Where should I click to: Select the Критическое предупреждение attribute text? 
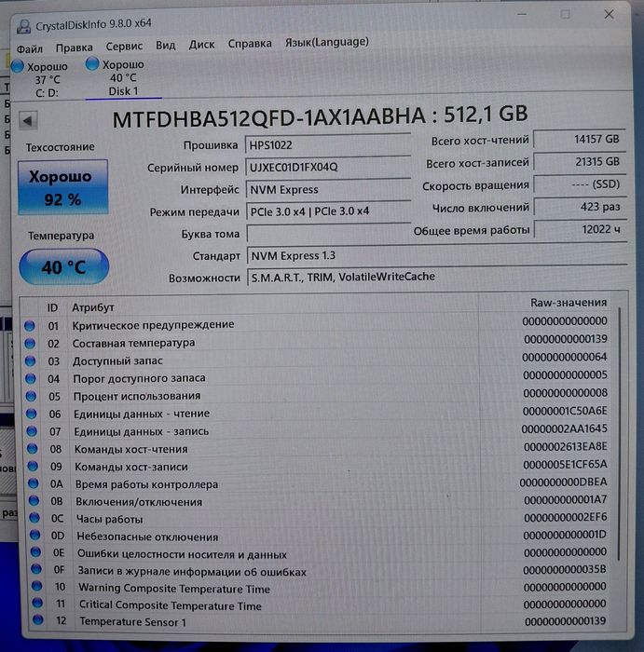(153, 325)
